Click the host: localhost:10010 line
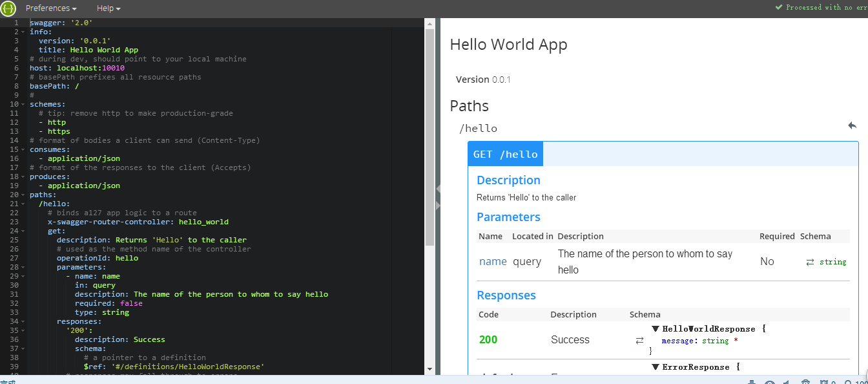Screen dimensions: 868x384 click(77, 68)
